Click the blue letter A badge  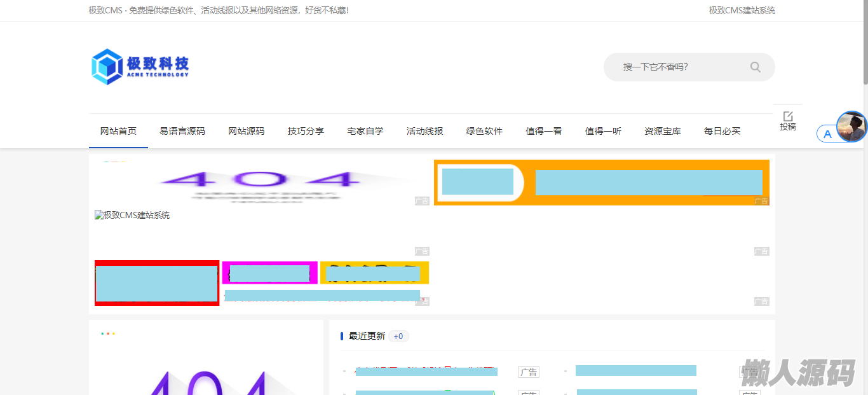pyautogui.click(x=827, y=134)
